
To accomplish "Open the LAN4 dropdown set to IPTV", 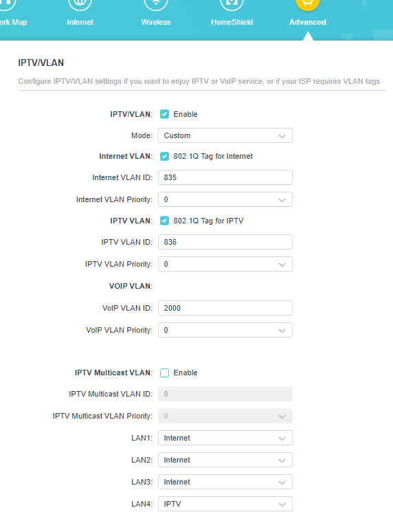I will tap(225, 504).
